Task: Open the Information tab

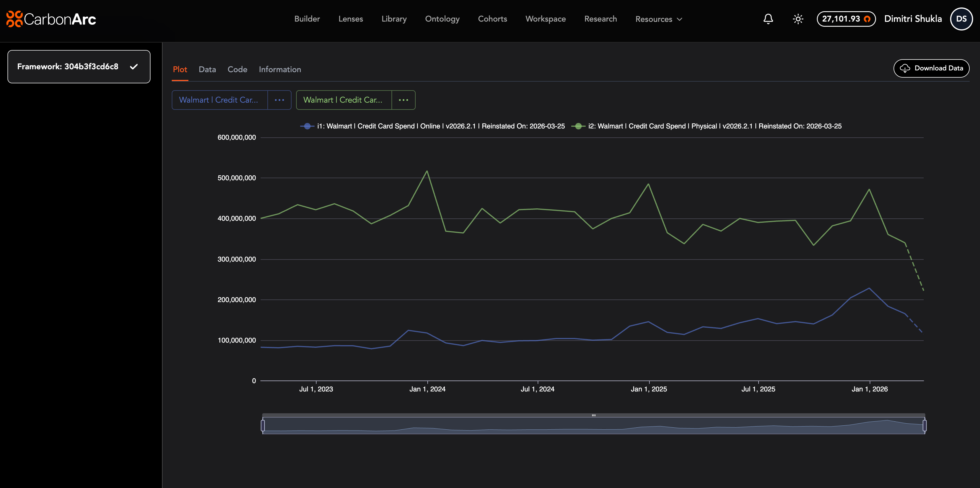Action: click(280, 69)
